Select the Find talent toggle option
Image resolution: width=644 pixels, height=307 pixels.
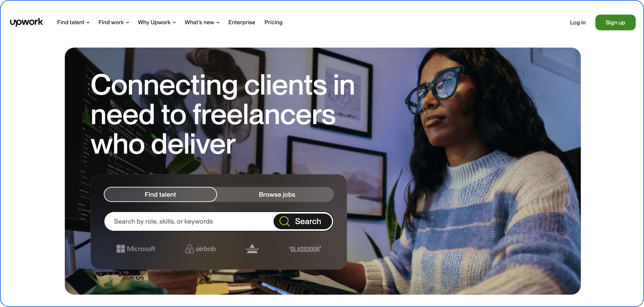pos(160,194)
